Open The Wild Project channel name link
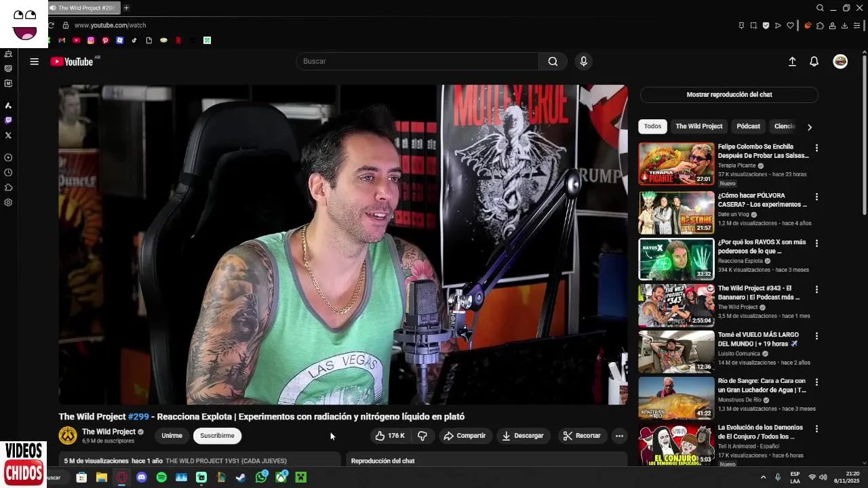 [108, 432]
